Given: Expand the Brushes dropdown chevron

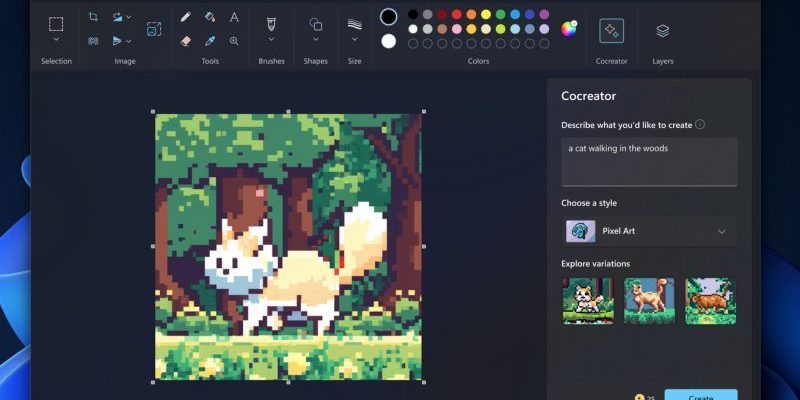Looking at the screenshot, I should click(271, 39).
